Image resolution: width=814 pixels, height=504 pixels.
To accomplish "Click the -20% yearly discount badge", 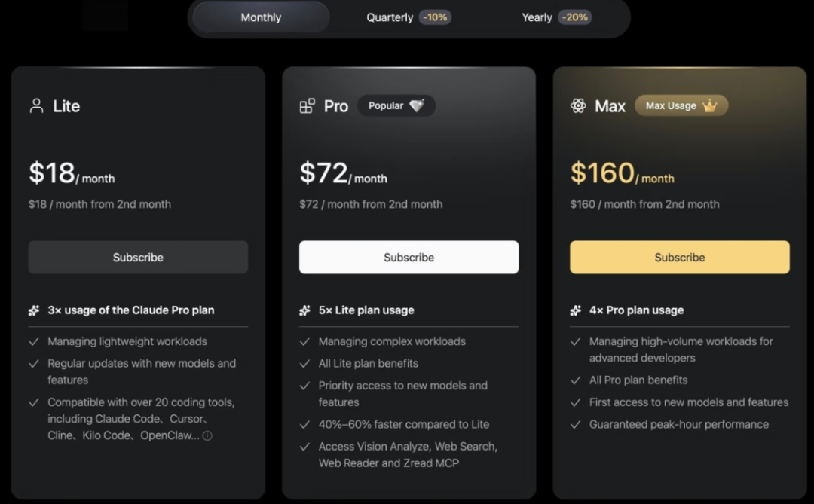I will click(574, 17).
